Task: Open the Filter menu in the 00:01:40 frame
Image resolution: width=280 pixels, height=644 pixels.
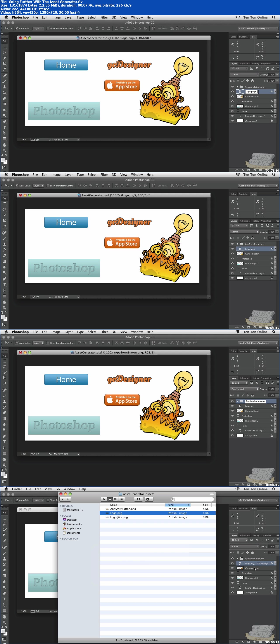Action: [x=104, y=17]
